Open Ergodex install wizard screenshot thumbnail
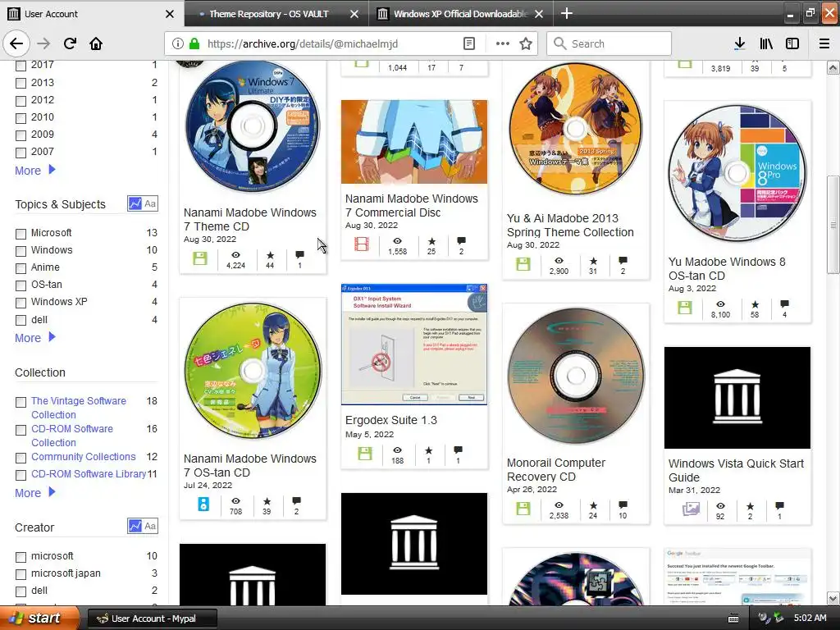The height and width of the screenshot is (630, 840). pyautogui.click(x=414, y=345)
